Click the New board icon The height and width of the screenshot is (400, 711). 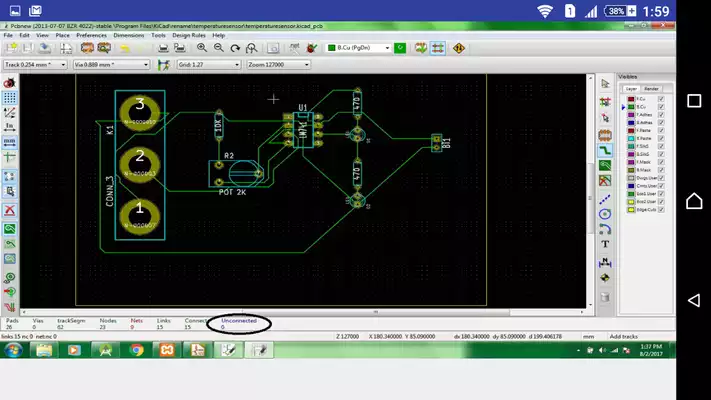tap(11, 48)
